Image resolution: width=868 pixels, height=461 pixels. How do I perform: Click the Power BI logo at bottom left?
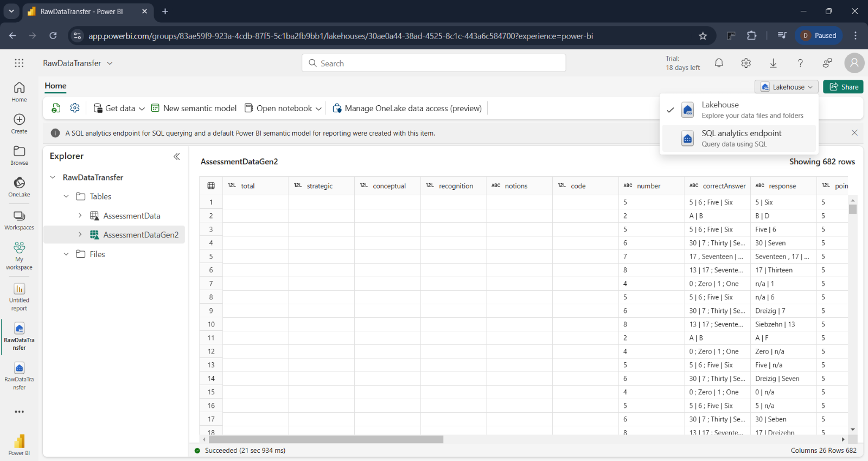coord(19,444)
